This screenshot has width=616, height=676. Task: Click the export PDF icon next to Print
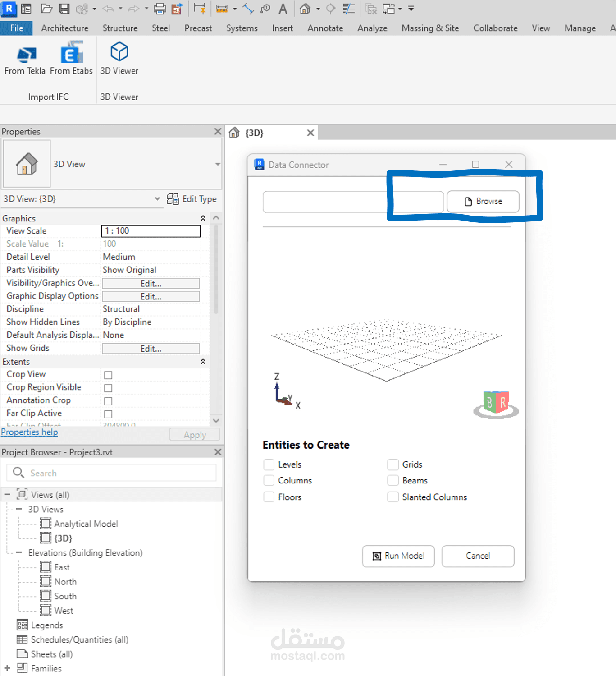(x=177, y=8)
